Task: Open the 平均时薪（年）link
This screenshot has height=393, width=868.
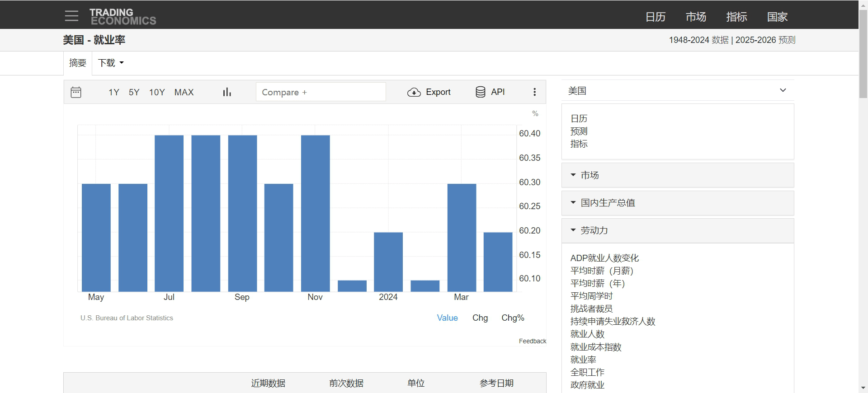Action: (x=598, y=283)
